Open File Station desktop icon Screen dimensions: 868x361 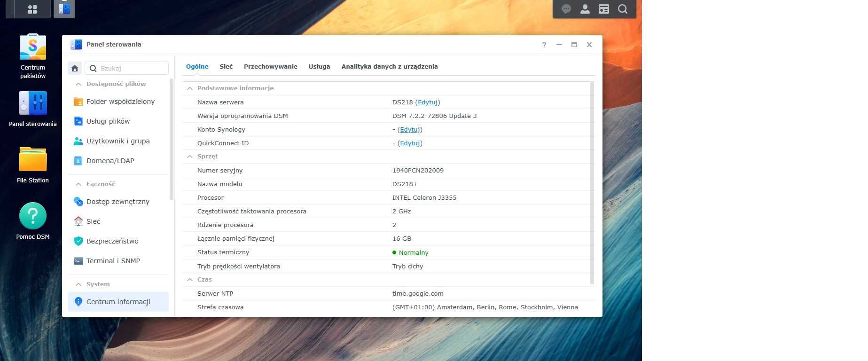(33, 165)
